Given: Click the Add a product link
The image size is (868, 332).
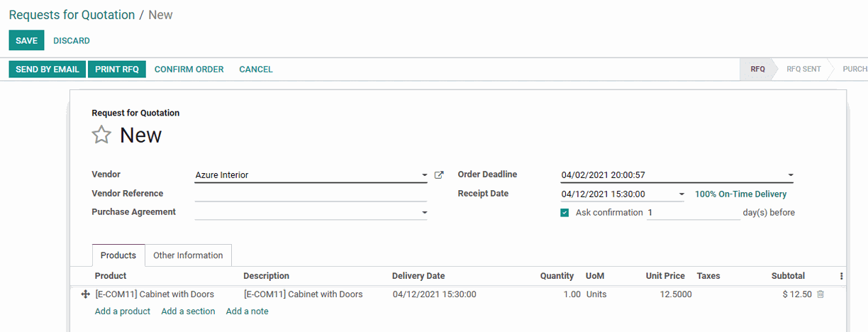Looking at the screenshot, I should [123, 311].
